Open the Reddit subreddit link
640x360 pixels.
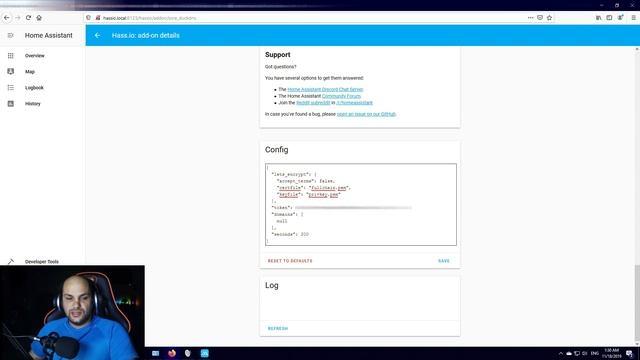point(313,103)
